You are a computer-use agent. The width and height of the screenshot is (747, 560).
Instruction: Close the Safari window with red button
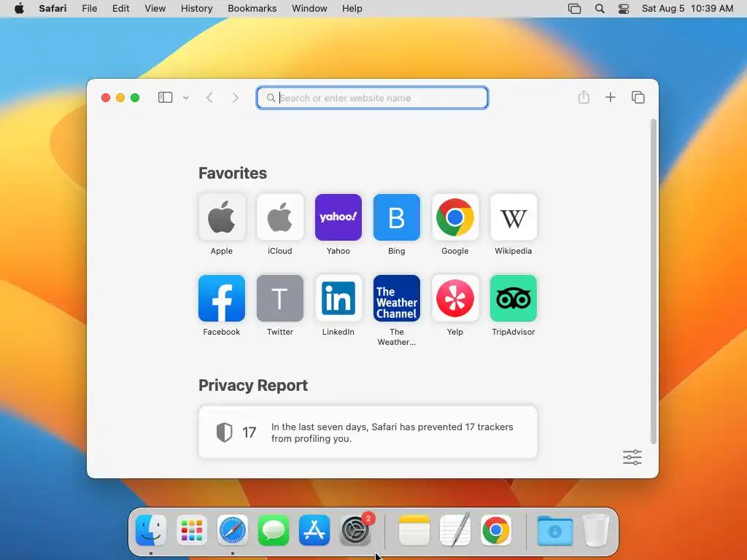point(106,98)
